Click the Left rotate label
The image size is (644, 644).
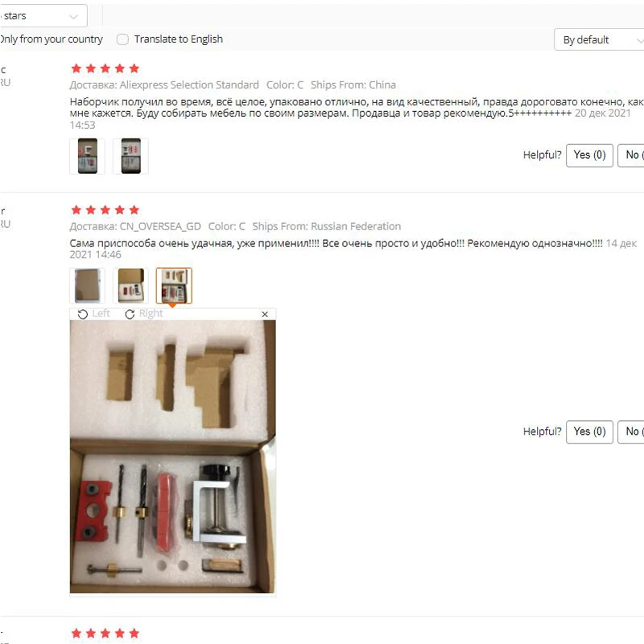(x=101, y=314)
